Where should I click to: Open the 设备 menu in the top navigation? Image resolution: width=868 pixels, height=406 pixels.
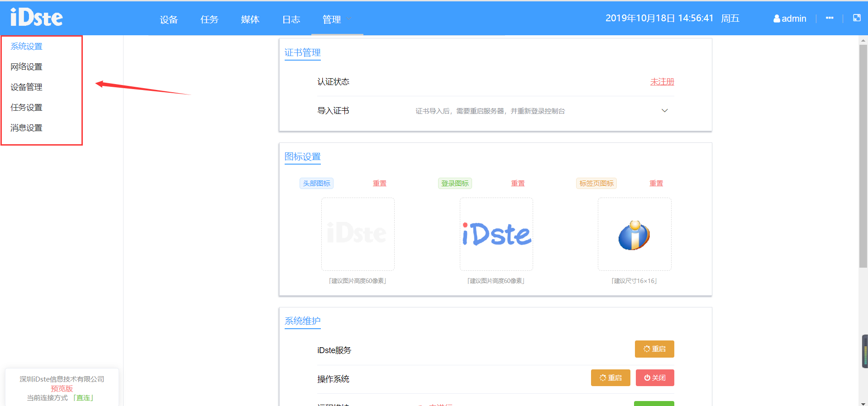click(x=169, y=19)
